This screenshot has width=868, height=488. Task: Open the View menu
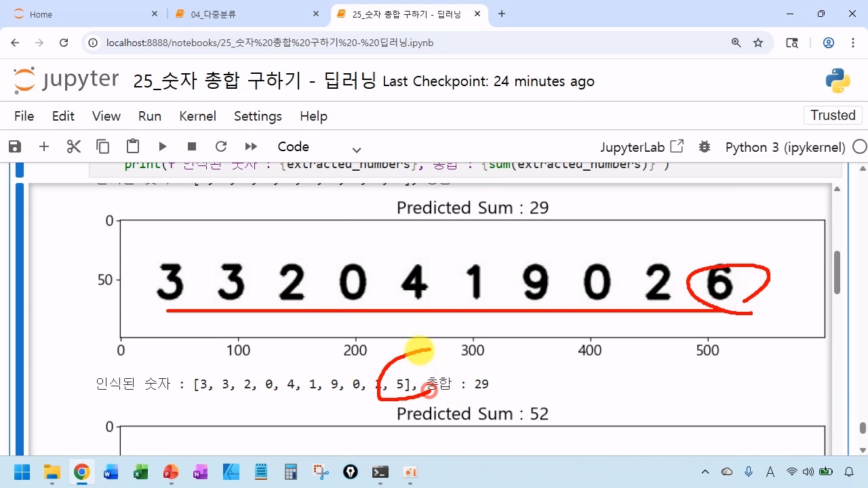tap(106, 116)
